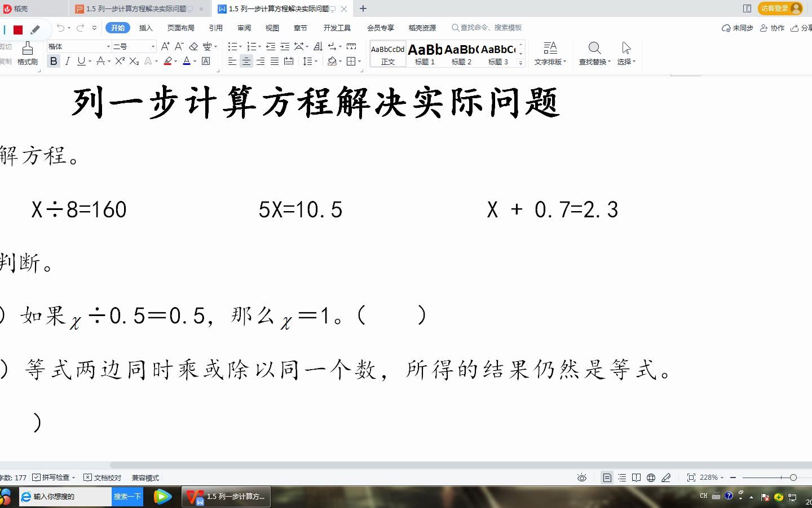Viewport: 812px width, 508px height.
Task: Apply subscript formatting
Action: point(134,61)
